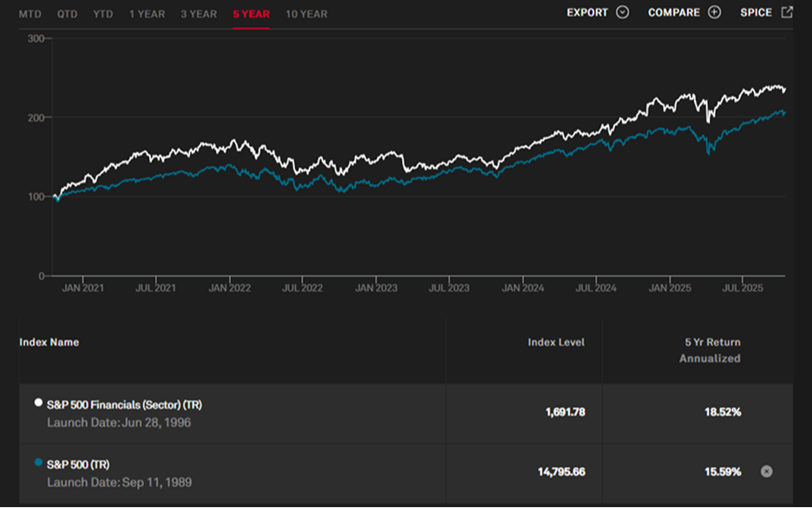Remove the S&P 500 (TR) comparison
This screenshot has height=508, width=812.
tap(766, 472)
